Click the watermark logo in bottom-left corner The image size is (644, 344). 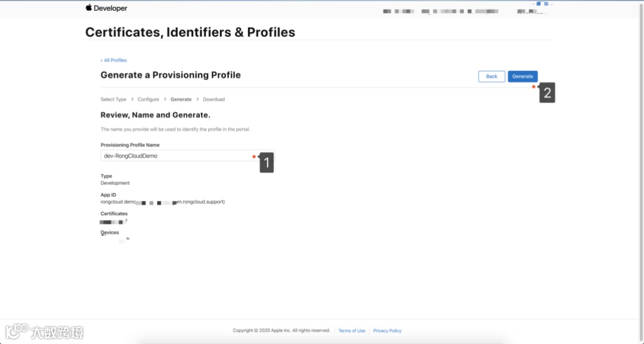[x=18, y=331]
